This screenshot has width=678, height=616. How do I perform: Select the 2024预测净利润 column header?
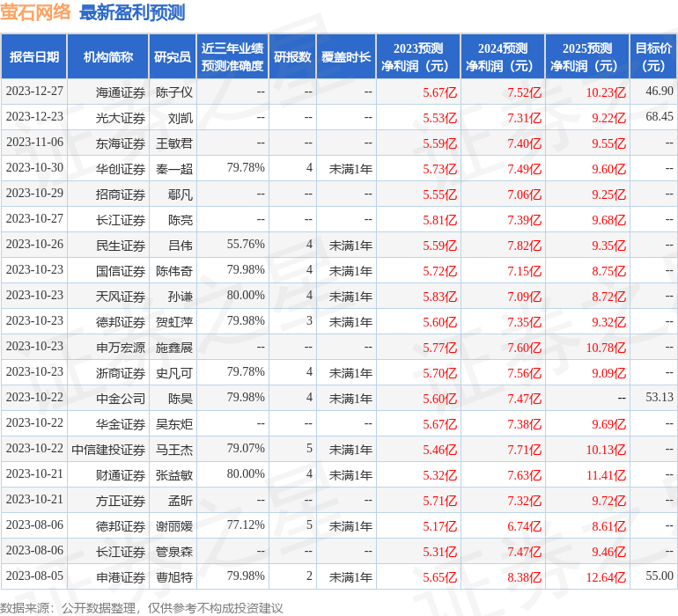[503, 56]
